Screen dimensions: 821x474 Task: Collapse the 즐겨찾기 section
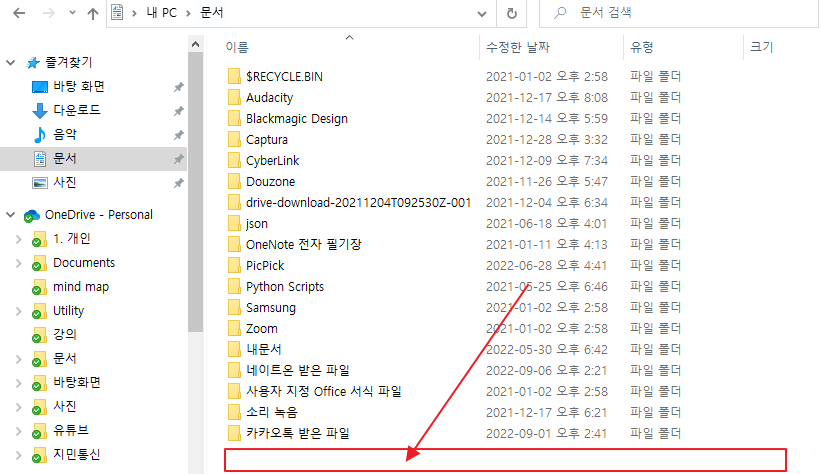coord(10,63)
